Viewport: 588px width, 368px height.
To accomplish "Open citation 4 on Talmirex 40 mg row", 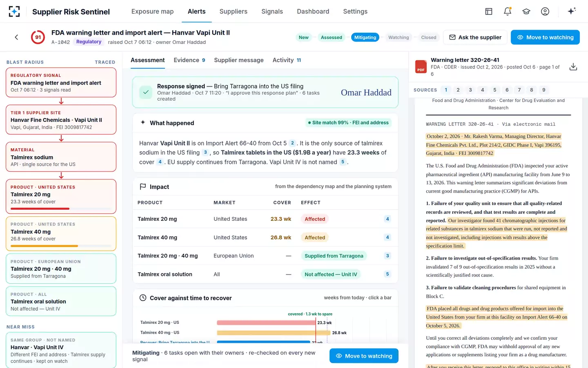I will [388, 237].
